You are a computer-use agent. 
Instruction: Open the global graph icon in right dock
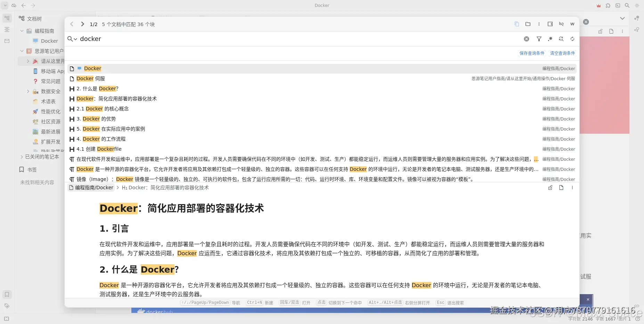coord(637,18)
